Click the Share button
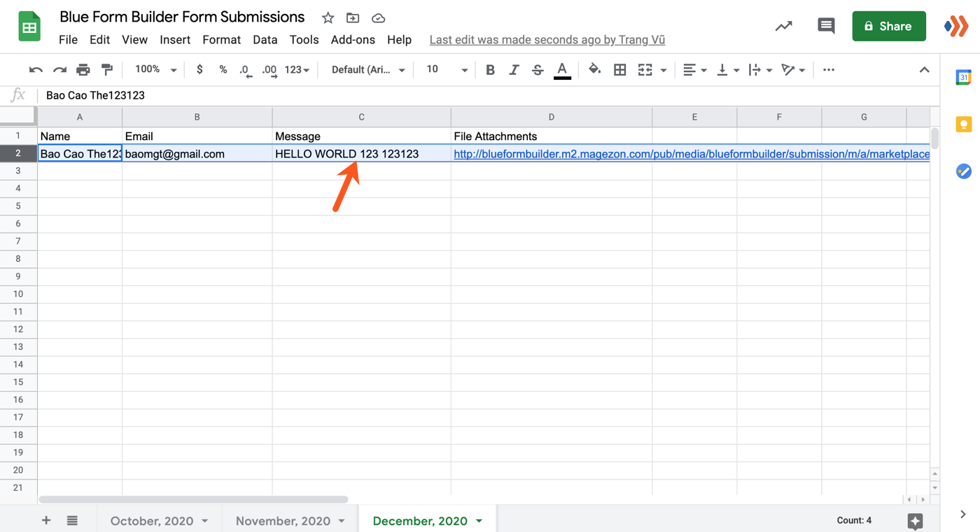This screenshot has height=532, width=980. pyautogui.click(x=889, y=25)
